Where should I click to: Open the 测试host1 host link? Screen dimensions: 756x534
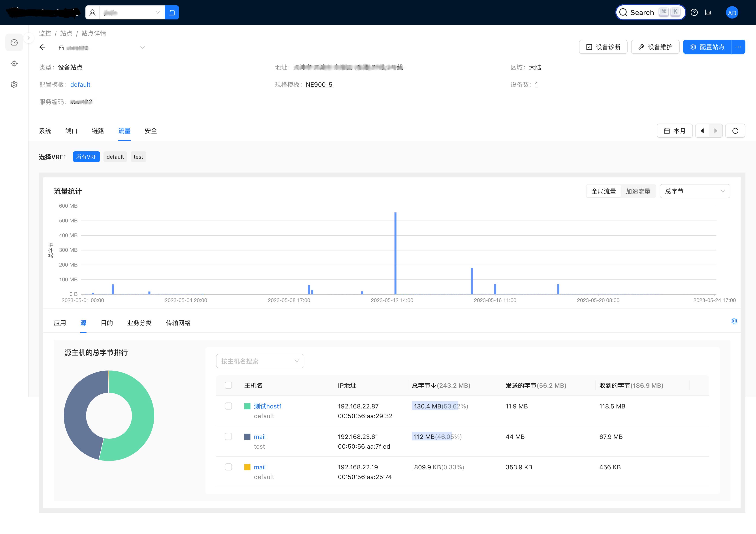coord(268,406)
